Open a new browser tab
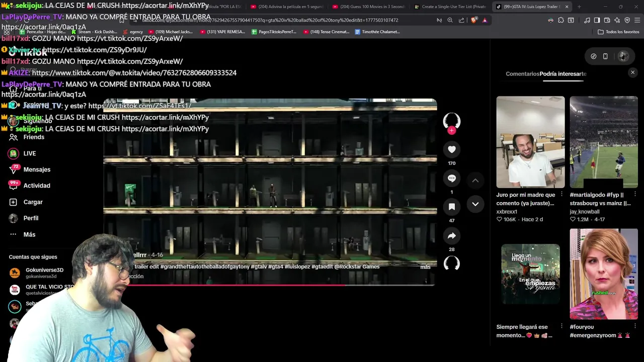644x362 pixels. (579, 7)
